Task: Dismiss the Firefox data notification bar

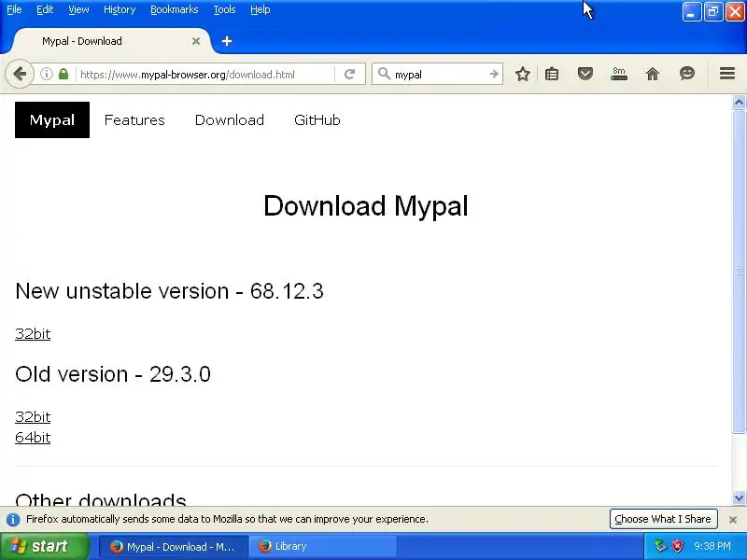Action: click(x=733, y=520)
